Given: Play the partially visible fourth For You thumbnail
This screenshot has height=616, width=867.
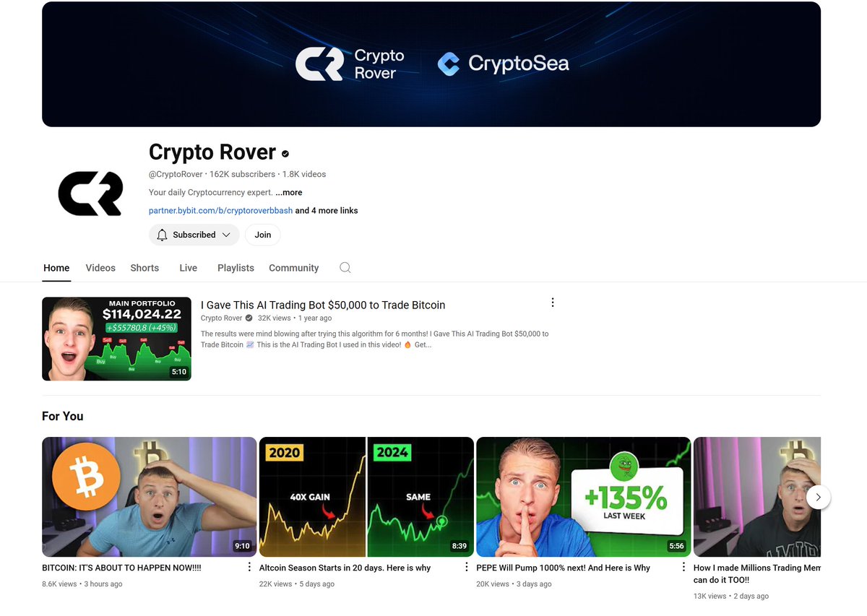Looking at the screenshot, I should 757,497.
